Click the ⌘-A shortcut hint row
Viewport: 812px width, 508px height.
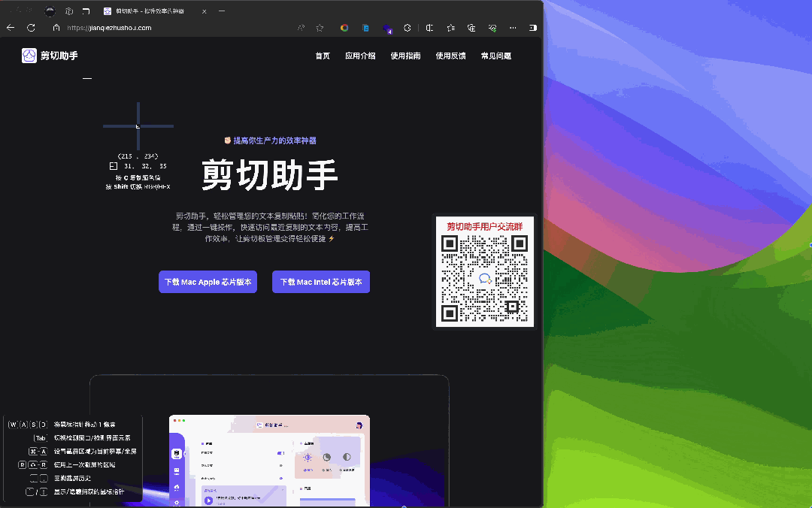pyautogui.click(x=83, y=452)
